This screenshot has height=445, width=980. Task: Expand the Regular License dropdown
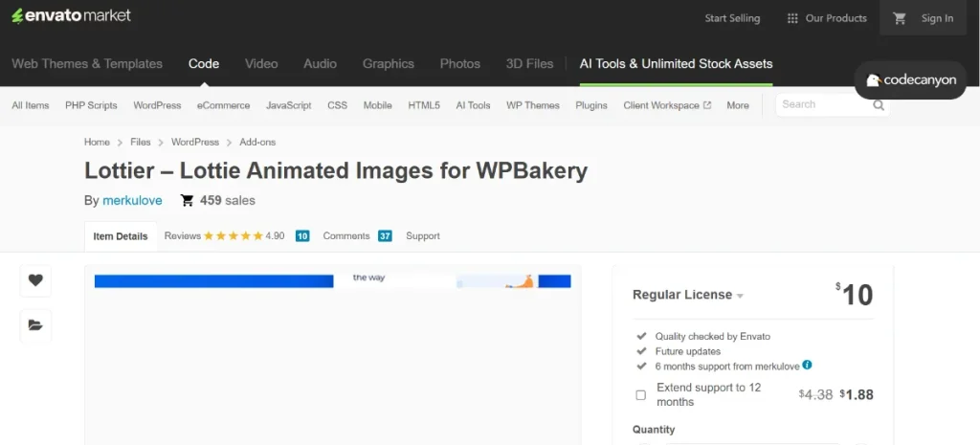688,295
